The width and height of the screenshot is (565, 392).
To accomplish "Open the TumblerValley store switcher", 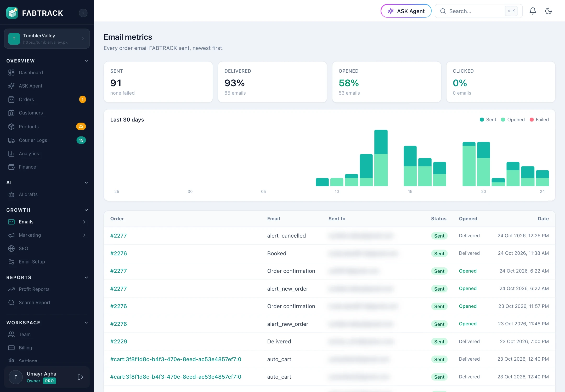I will tap(47, 39).
